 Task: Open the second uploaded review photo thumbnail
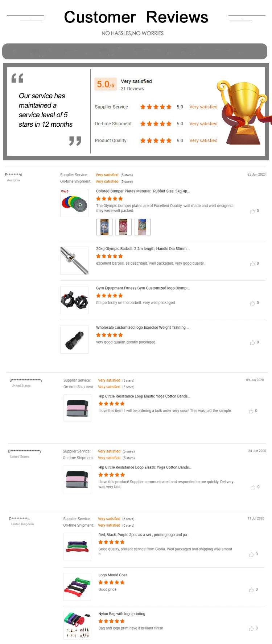tap(123, 227)
